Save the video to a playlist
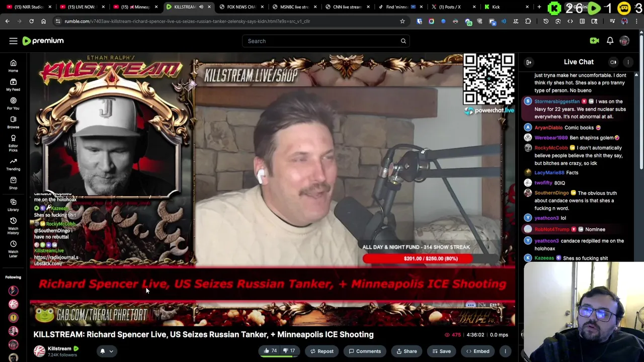Viewport: 644px width, 362px height. (x=441, y=351)
